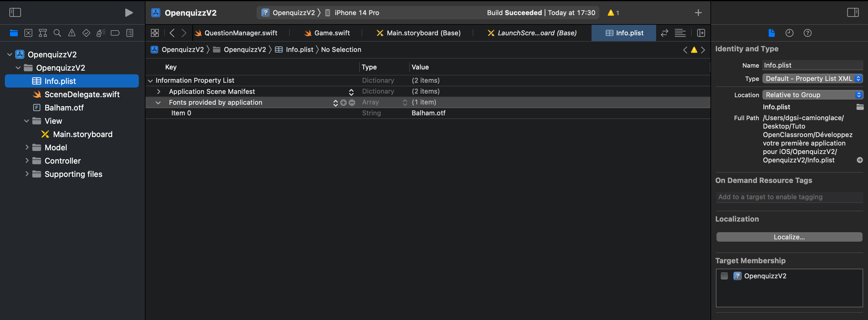Open the file Type dropdown

(x=812, y=78)
